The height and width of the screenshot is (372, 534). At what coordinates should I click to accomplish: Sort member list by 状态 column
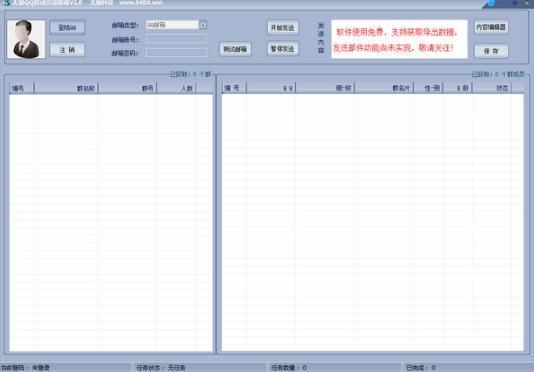tap(492, 88)
